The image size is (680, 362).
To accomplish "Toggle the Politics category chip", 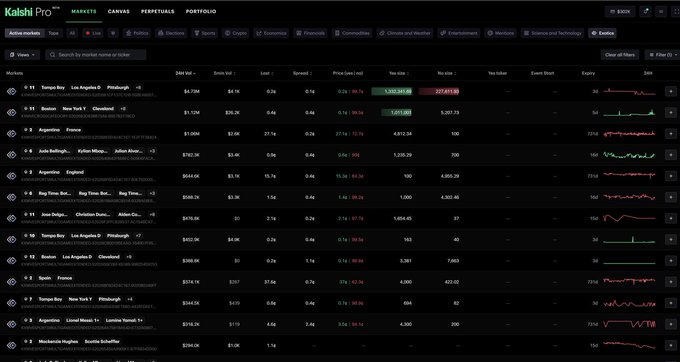I will coord(137,33).
